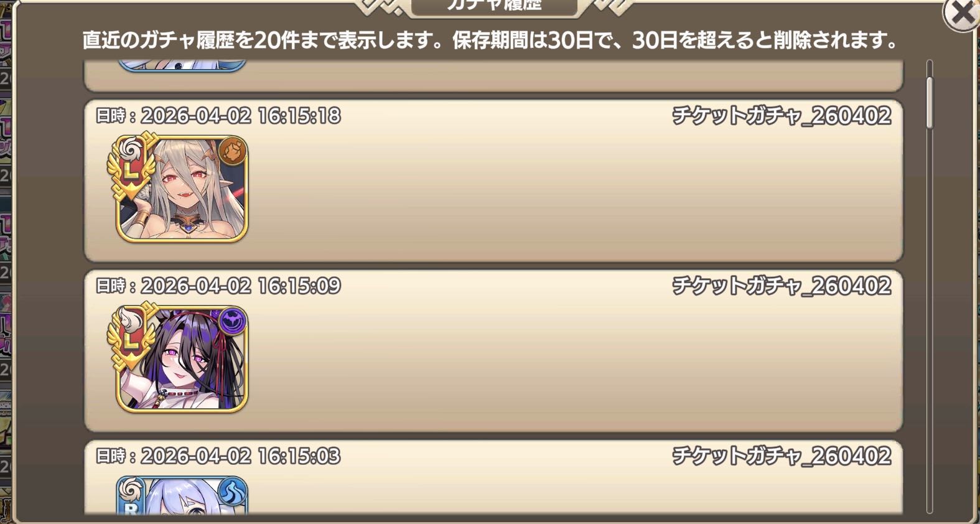Click the brown earth element icon
980x524 pixels.
click(x=233, y=151)
